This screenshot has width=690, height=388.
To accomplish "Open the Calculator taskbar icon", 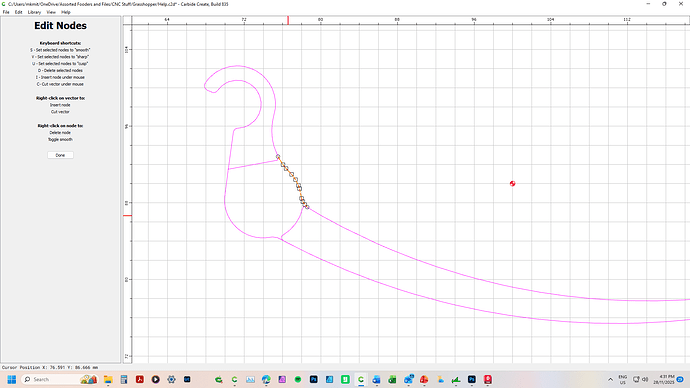I will tap(124, 379).
